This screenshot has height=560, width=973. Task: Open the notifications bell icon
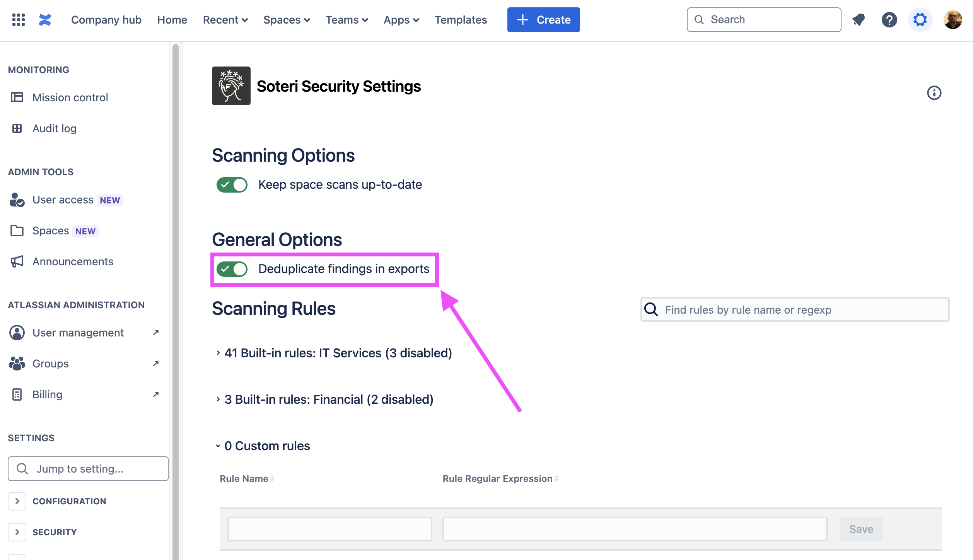[x=859, y=20]
